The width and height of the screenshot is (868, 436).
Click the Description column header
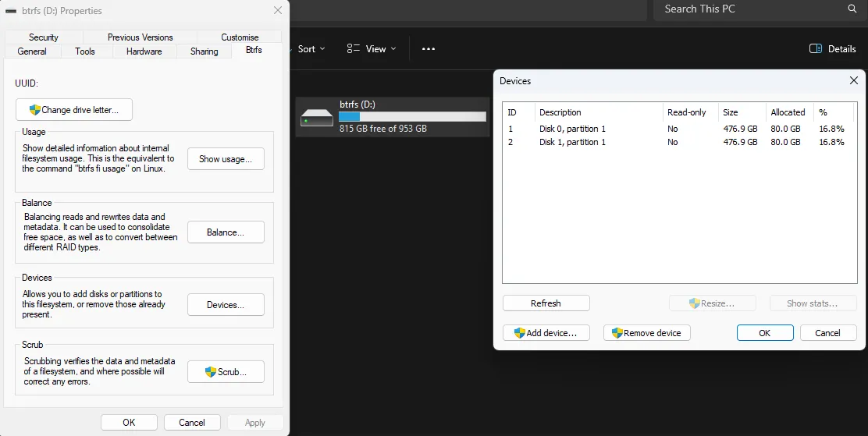click(x=599, y=112)
